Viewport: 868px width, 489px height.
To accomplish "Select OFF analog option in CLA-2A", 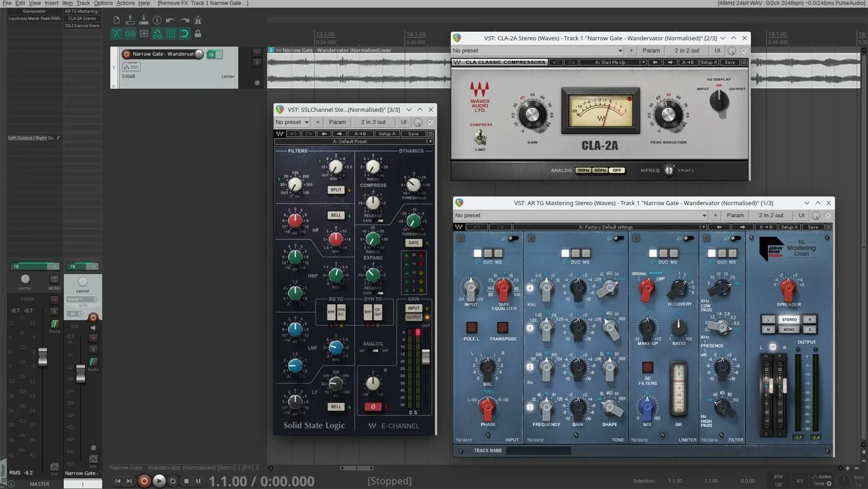I will [x=616, y=170].
